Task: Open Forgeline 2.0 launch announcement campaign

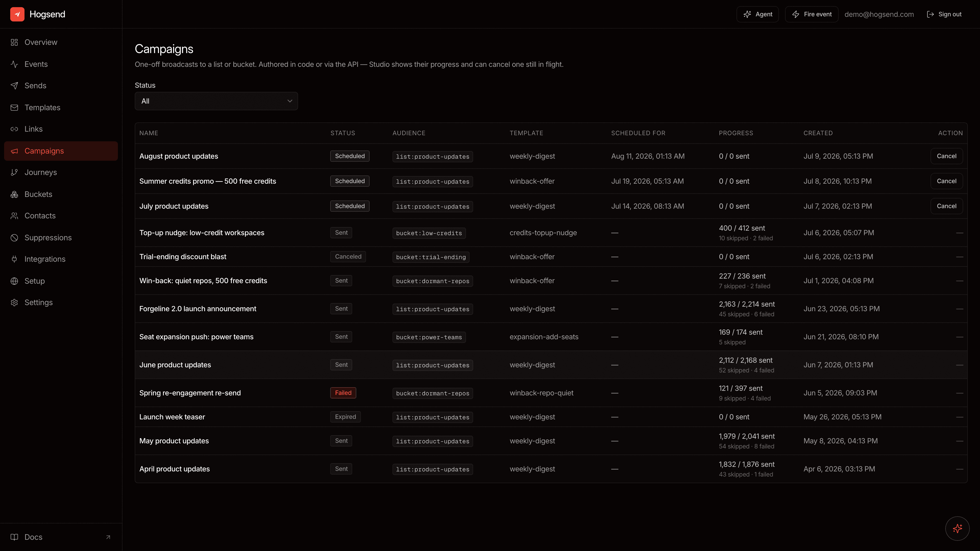Action: [x=198, y=309]
